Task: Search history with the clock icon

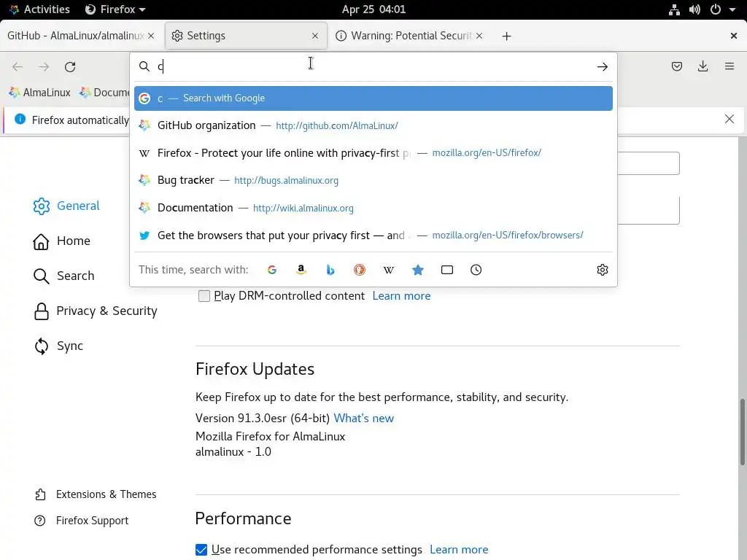Action: click(x=476, y=270)
